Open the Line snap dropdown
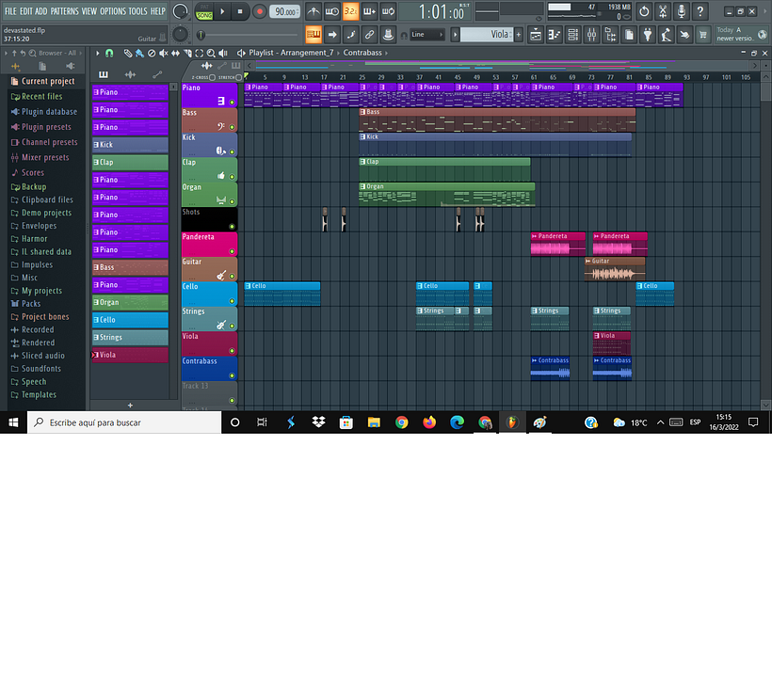The height and width of the screenshot is (700, 772). 426,35
